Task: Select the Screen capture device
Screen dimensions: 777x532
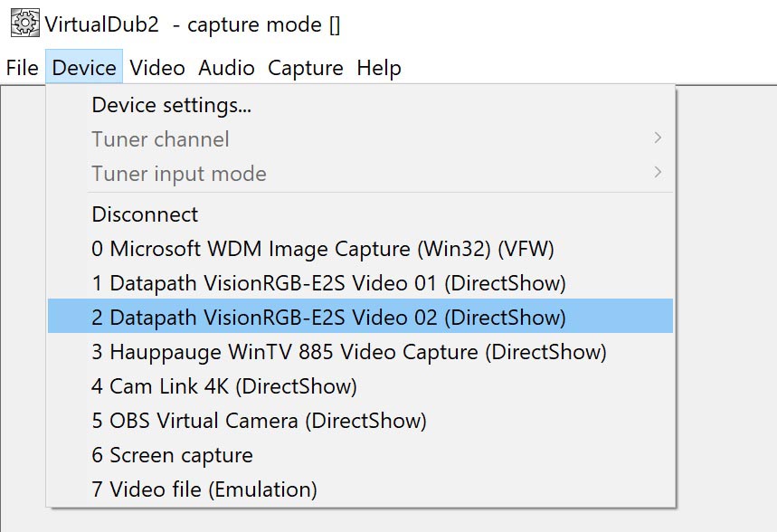Action: (360, 455)
